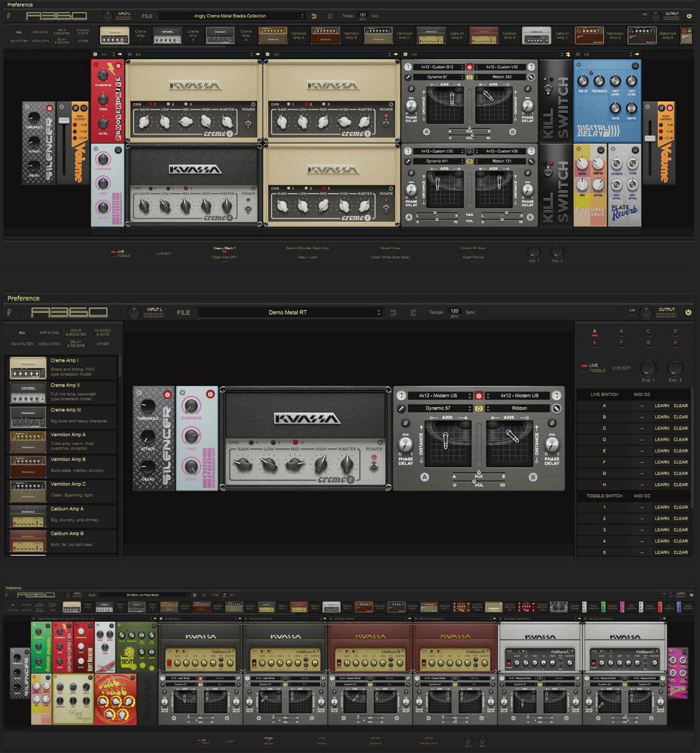The width and height of the screenshot is (700, 753).
Task: Open Silencer pedal gear settings, Demo Metal RT window
Action: [139, 393]
